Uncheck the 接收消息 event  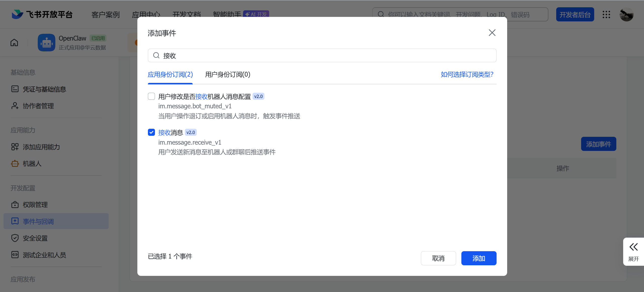point(151,132)
